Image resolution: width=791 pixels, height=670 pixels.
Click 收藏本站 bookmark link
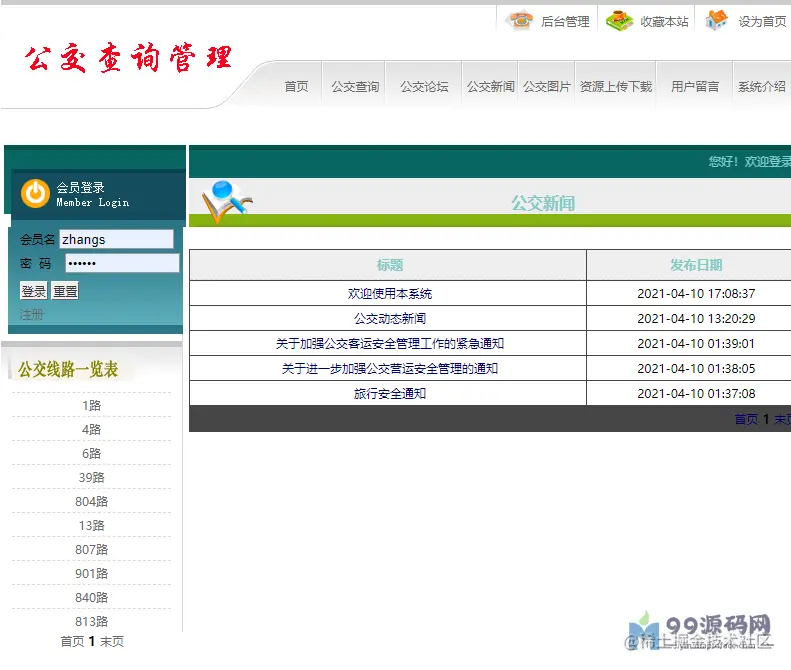coord(664,22)
